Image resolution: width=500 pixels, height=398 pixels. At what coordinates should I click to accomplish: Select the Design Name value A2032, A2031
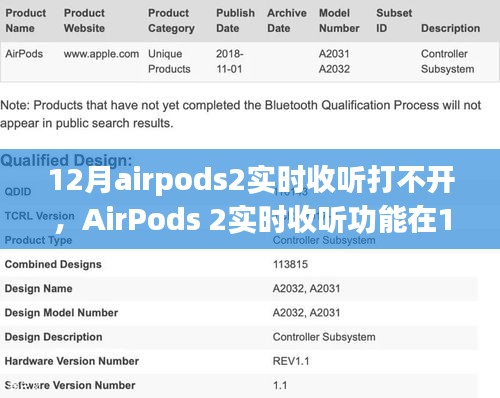(x=306, y=288)
